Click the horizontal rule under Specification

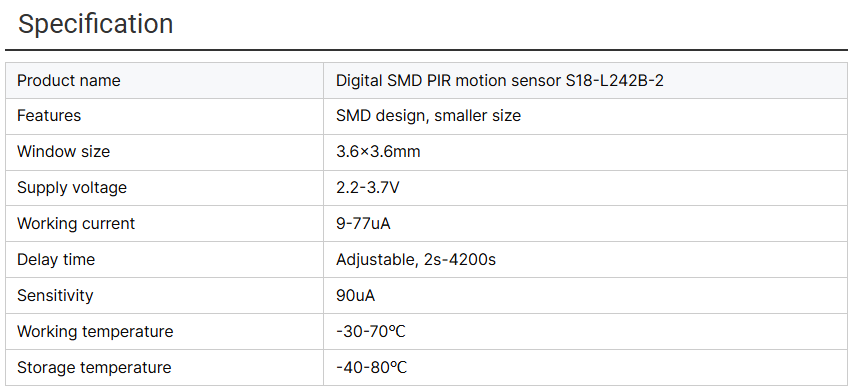pyautogui.click(x=426, y=50)
